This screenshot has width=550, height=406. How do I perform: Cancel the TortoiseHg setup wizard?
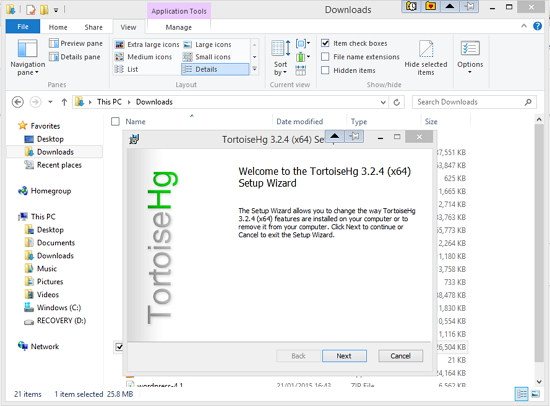(x=401, y=356)
